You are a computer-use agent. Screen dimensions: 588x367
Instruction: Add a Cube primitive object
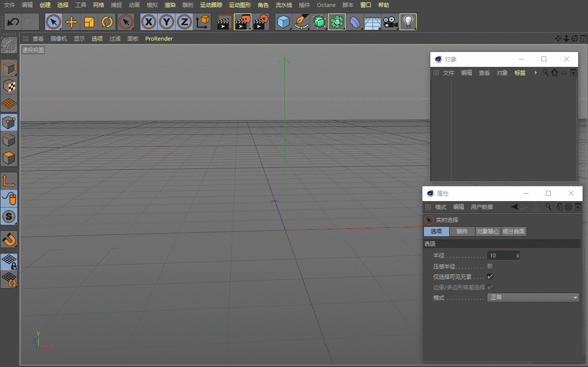tap(284, 22)
